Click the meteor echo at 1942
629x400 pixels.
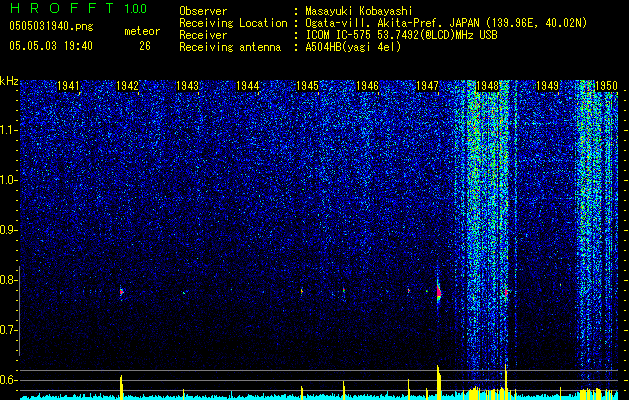[x=122, y=292]
